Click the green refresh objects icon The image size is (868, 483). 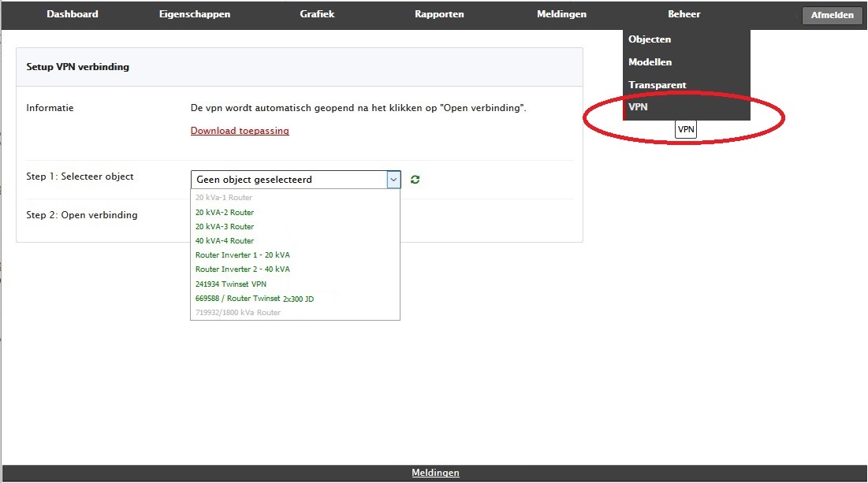click(x=415, y=179)
